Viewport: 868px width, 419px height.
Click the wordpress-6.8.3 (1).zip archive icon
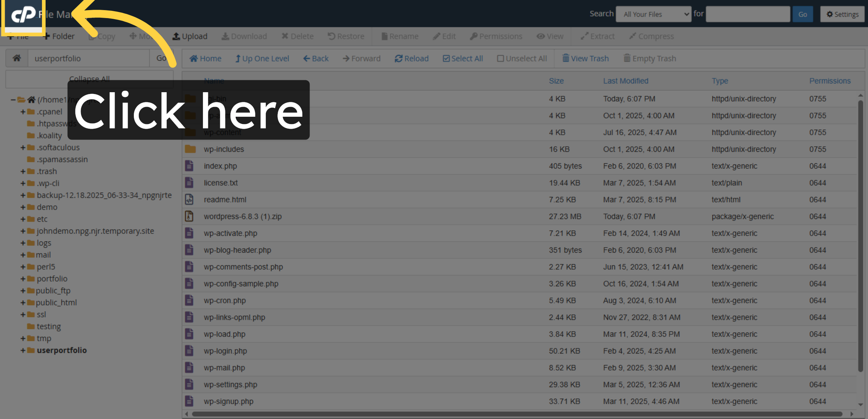point(189,217)
